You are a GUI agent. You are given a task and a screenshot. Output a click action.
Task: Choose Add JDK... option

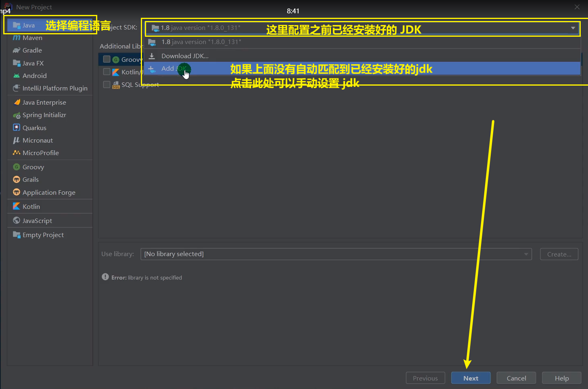pos(362,69)
